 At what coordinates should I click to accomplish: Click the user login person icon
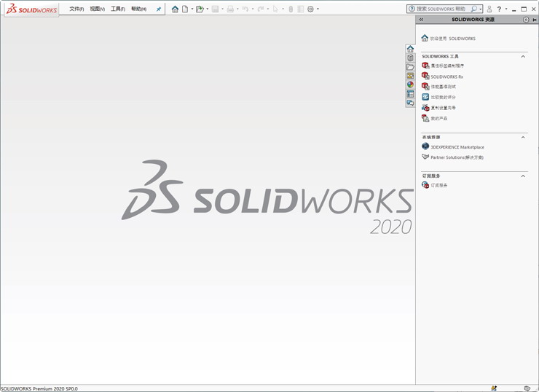click(x=489, y=9)
